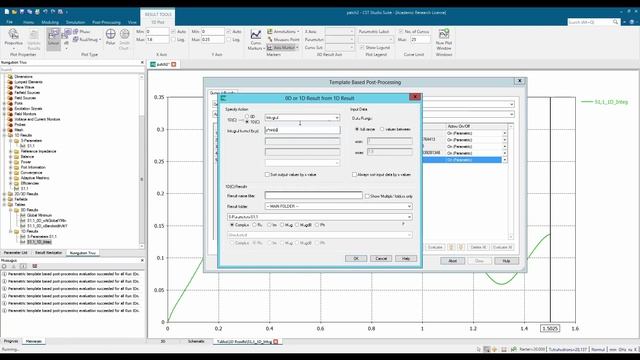This screenshot has height=360, width=640.
Task: Switch to the Home ribbon tab
Action: [29, 22]
